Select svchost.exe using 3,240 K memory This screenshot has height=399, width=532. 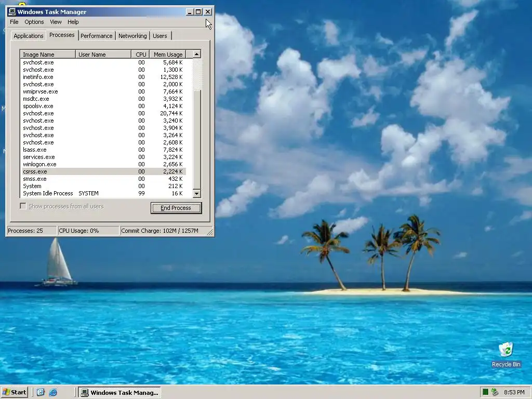[103, 121]
